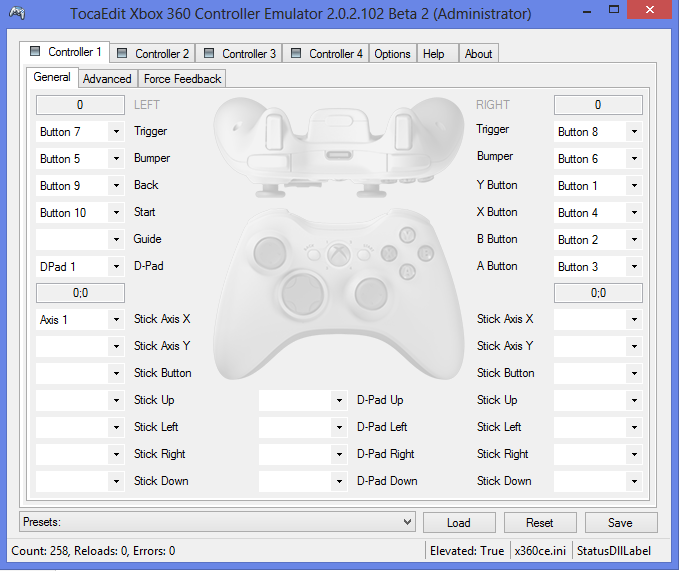Click the Xbox guide logo on controller image

click(x=339, y=254)
